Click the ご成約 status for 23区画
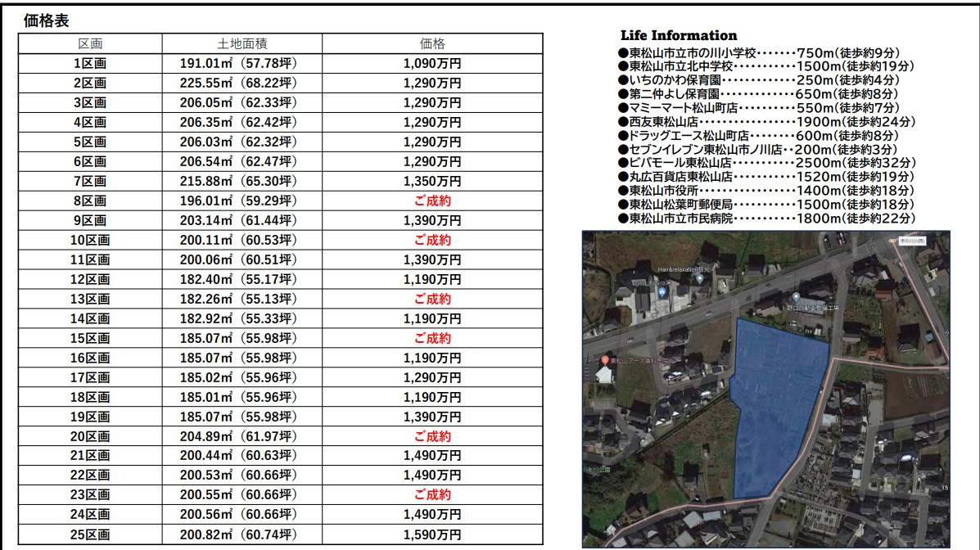This screenshot has width=980, height=550. pos(431,494)
